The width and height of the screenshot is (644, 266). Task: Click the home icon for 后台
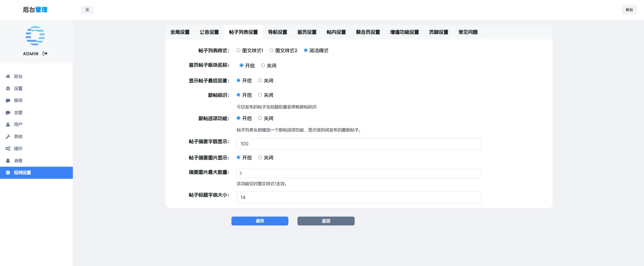click(8, 76)
